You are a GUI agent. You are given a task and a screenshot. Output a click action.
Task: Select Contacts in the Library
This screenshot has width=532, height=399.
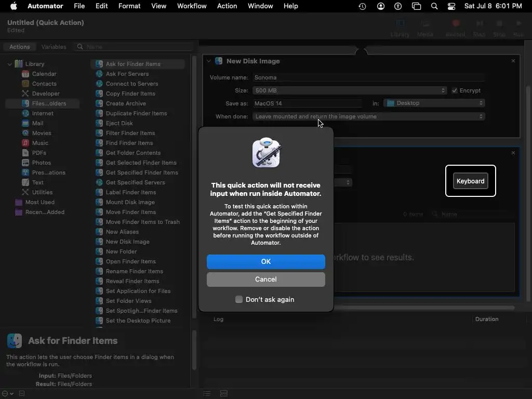[44, 84]
